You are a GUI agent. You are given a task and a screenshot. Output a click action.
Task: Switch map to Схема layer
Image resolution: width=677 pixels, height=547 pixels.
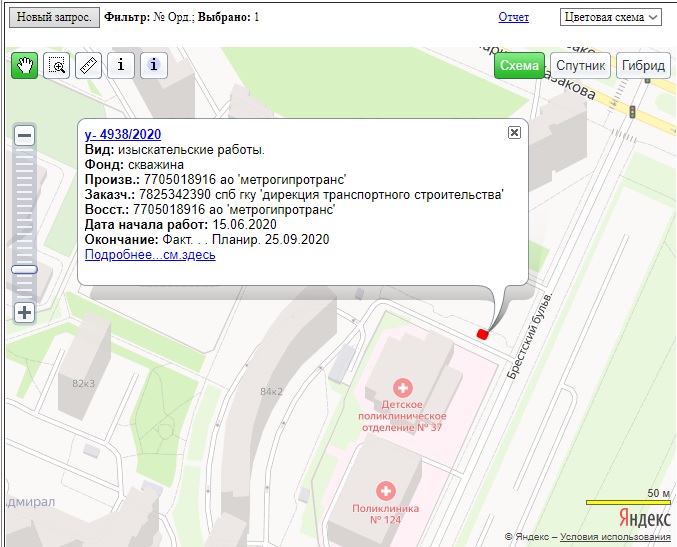click(519, 66)
